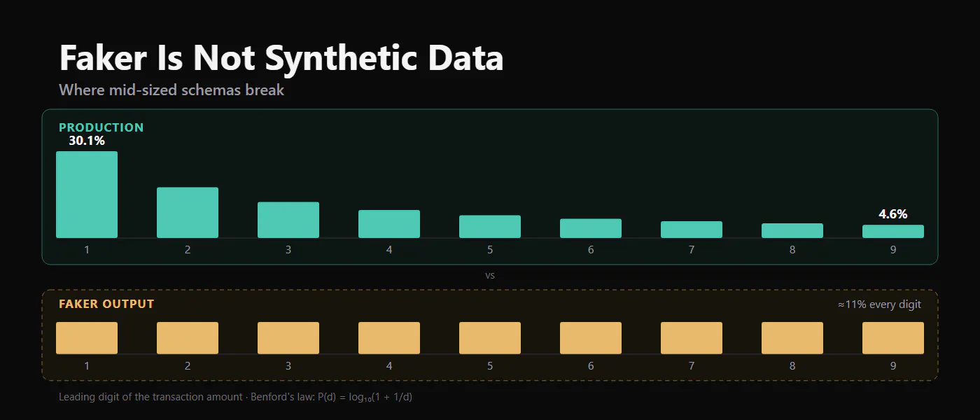Click the Production bar for digit 6
Viewport: 980px width, 420px height.
(591, 228)
